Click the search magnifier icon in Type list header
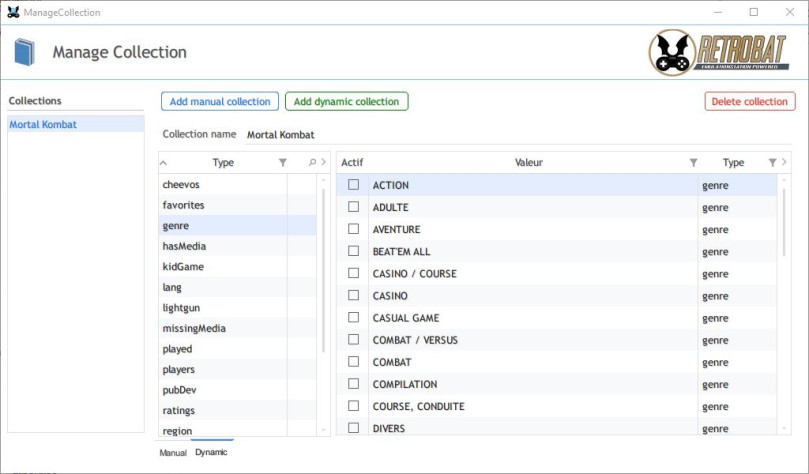Screen dimensions: 809x474 (312, 162)
